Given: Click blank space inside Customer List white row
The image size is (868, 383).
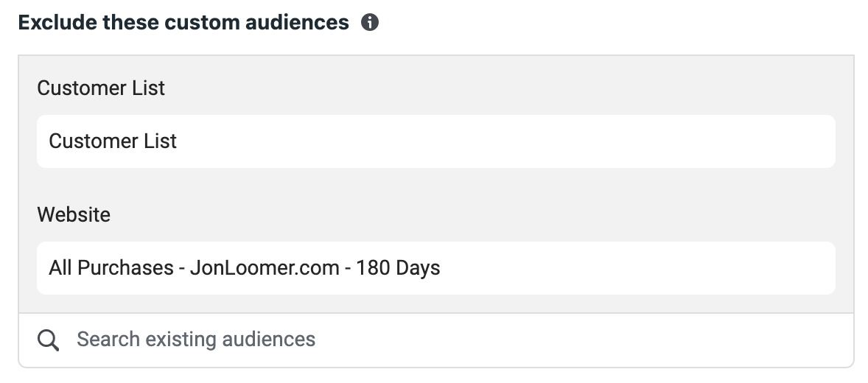Looking at the screenshot, I should coord(498,141).
